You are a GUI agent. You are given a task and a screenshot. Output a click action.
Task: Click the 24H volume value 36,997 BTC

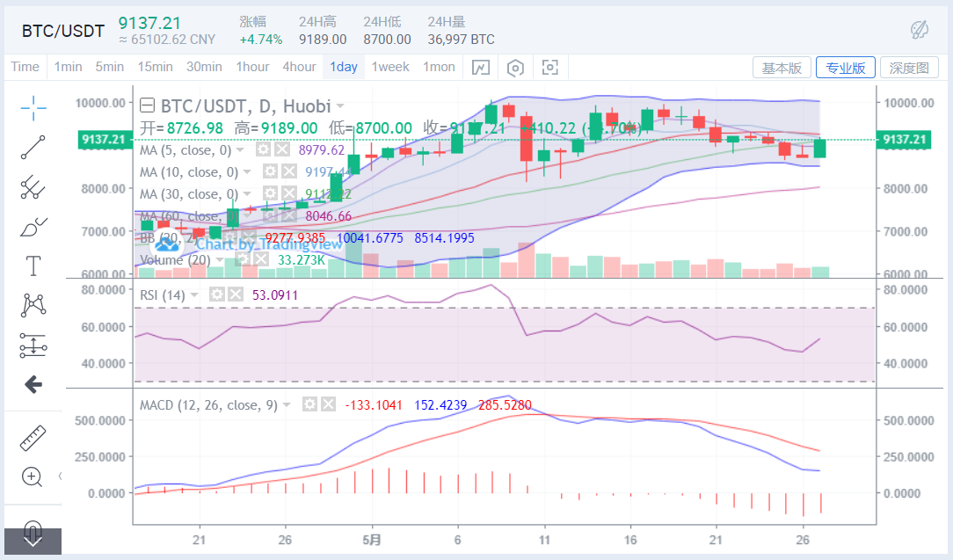tap(462, 40)
